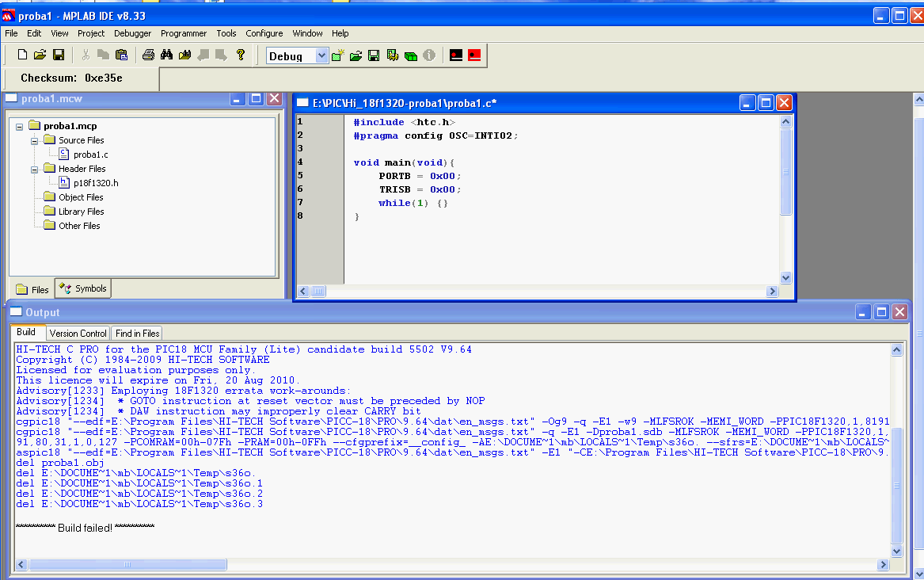Open the Debug build configuration dropdown

click(x=321, y=55)
